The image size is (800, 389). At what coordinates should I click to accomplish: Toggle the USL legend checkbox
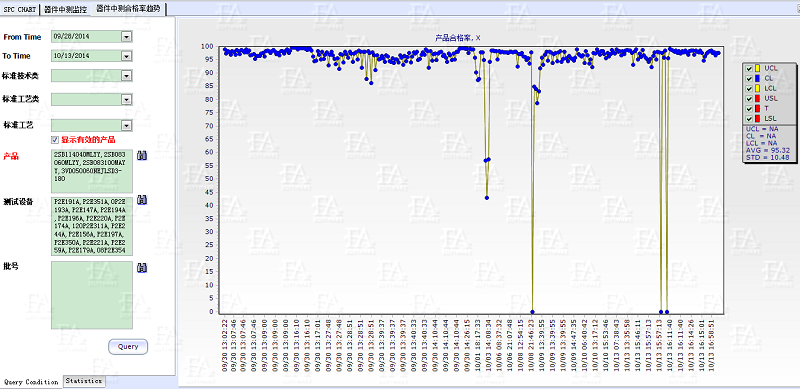[x=748, y=98]
